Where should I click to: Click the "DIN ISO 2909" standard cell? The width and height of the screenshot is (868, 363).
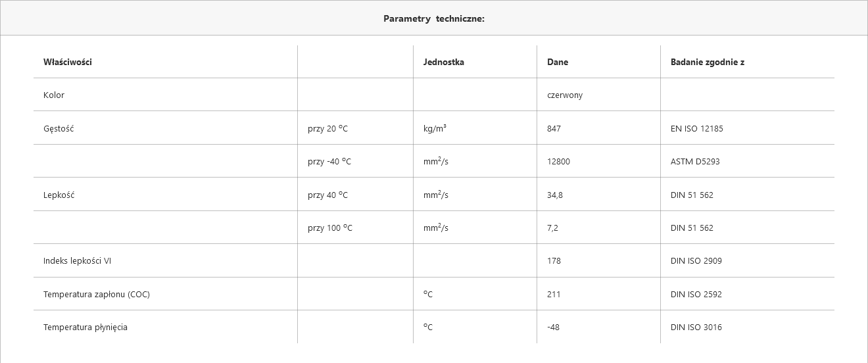696,260
